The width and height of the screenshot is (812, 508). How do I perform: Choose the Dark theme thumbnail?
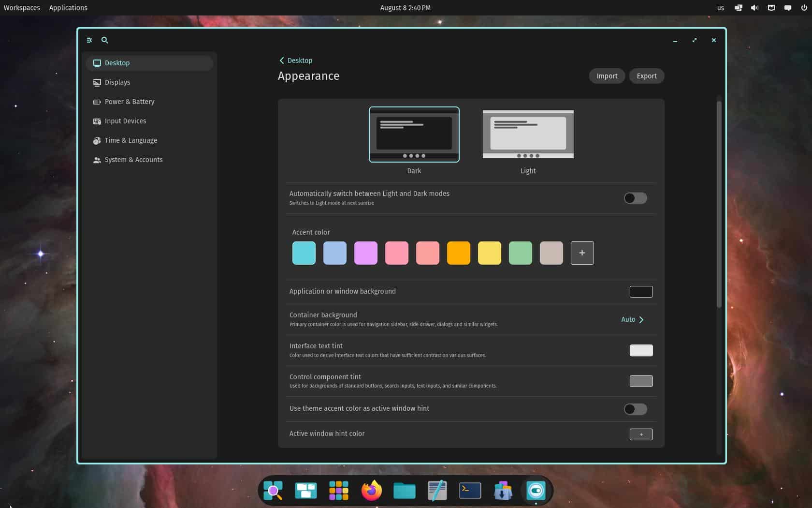(414, 134)
